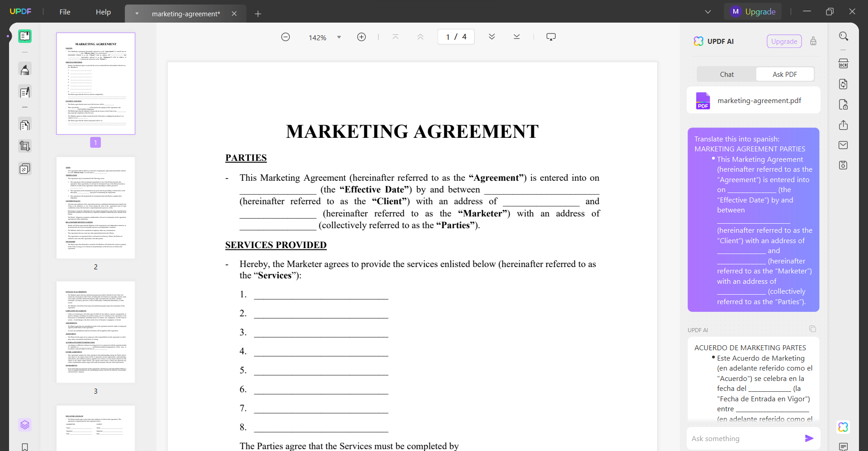Open the Help menu
868x451 pixels.
[x=103, y=12]
